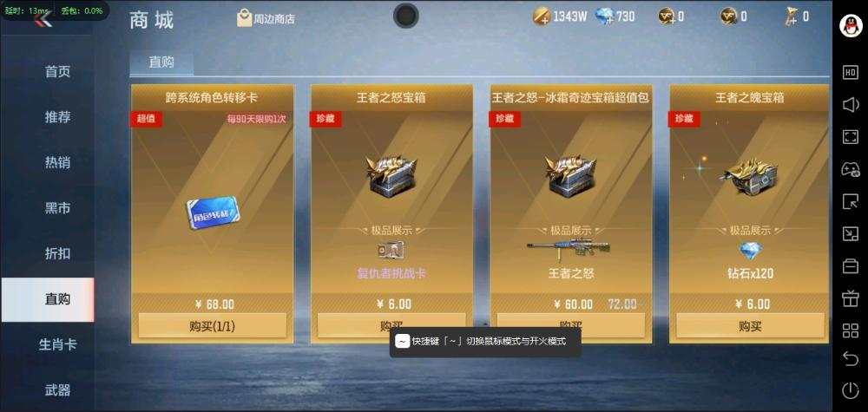Screen dimensions: 868x412
Task: Click 购买(1/1) for 跨系统角色转移卡
Action: 212,326
